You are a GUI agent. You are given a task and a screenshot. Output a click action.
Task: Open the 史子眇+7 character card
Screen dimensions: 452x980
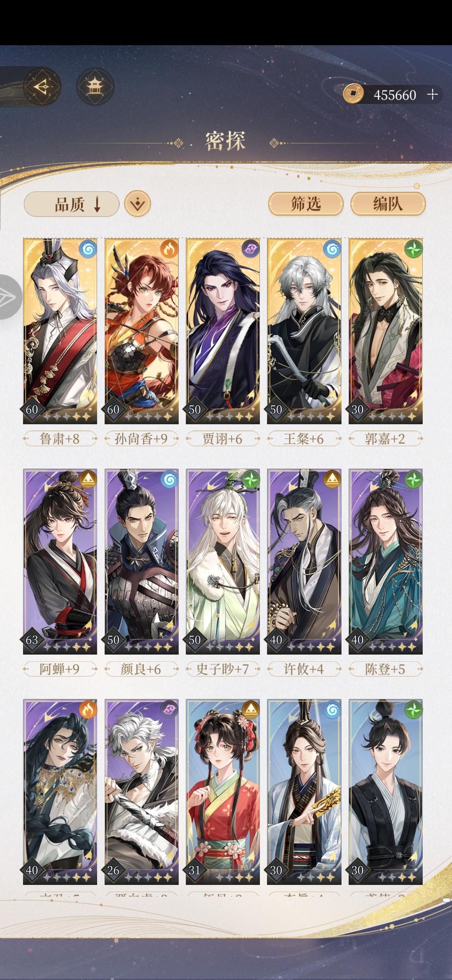(x=223, y=562)
